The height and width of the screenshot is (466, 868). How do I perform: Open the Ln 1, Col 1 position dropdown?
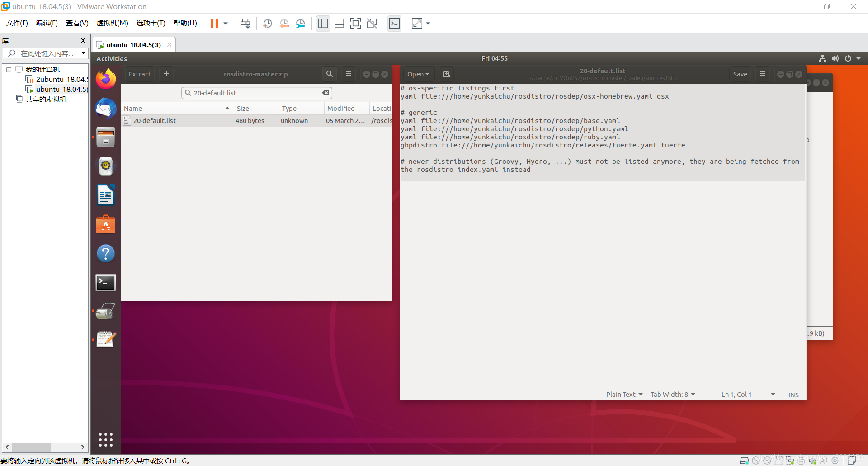click(748, 395)
